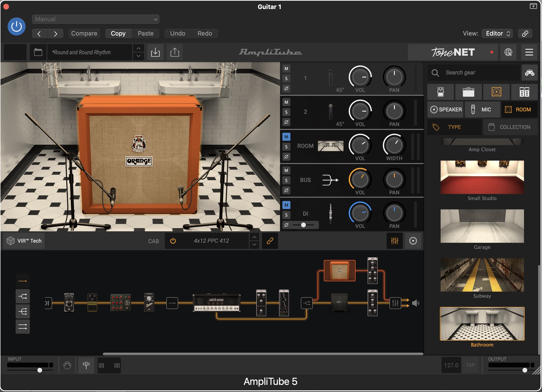542x392 pixels.
Task: Choose the Small Studio room thumbnail
Action: pos(482,177)
